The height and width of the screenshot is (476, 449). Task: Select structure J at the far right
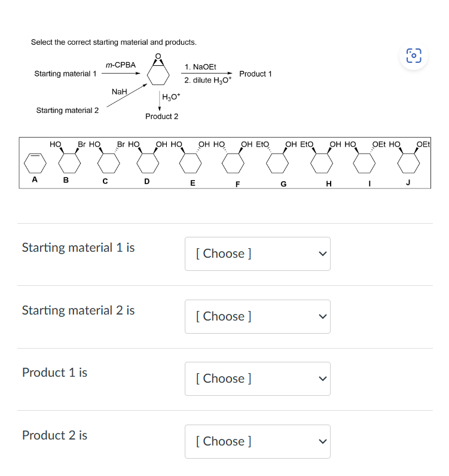(x=408, y=160)
